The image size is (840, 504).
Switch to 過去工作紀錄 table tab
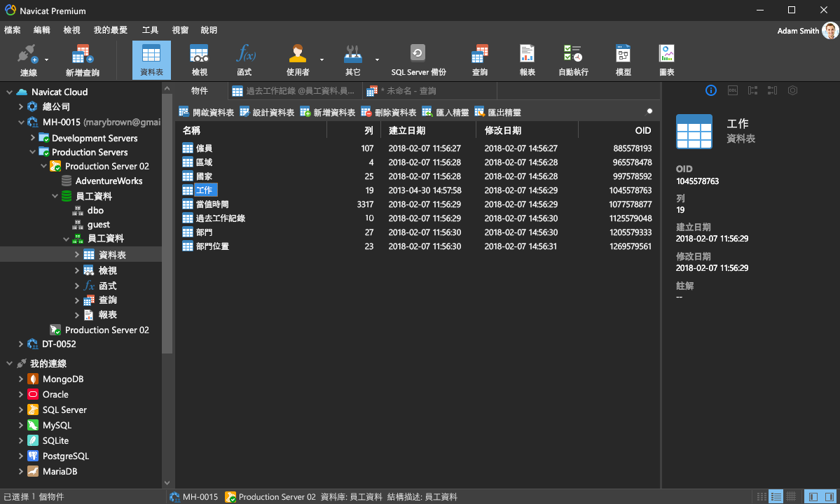295,91
